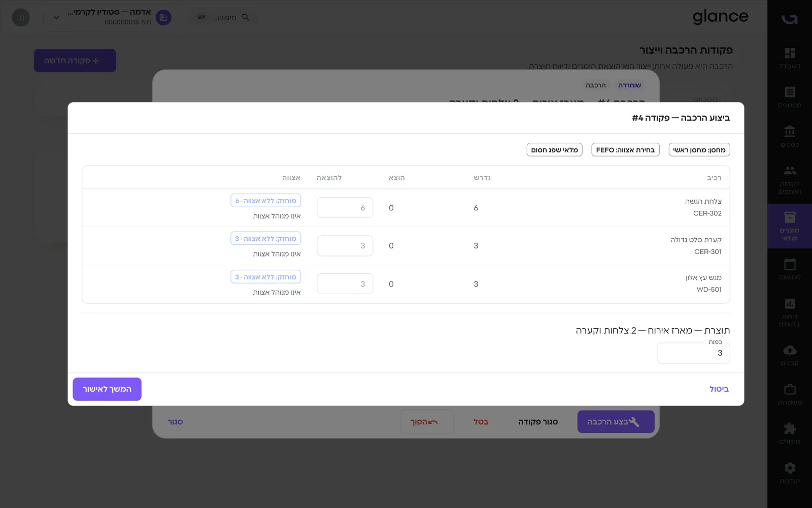Click the המשך לאישור continue button
Viewport: 812px width, 508px height.
[x=107, y=389]
